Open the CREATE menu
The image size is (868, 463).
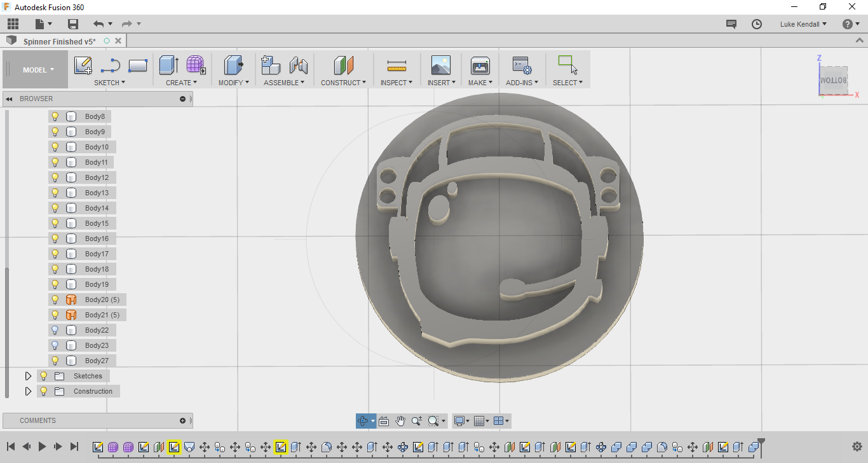click(181, 83)
